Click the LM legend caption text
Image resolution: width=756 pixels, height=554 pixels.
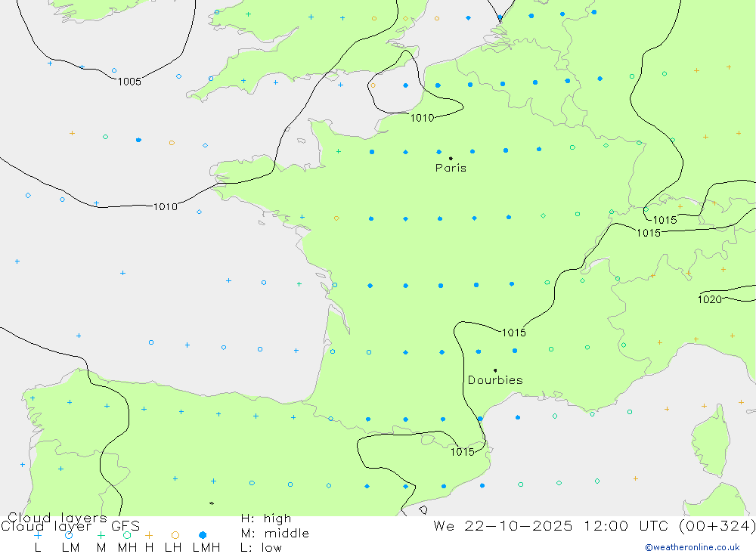[71, 548]
